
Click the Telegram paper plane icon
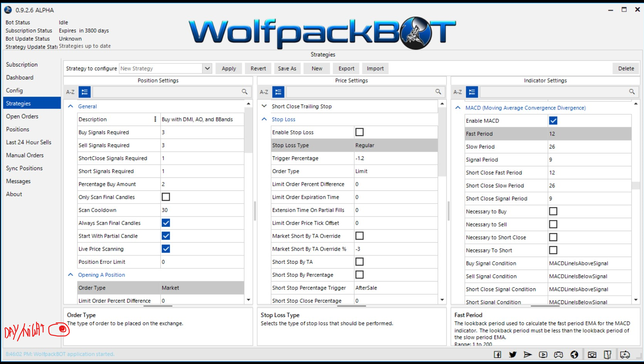pyautogui.click(x=528, y=354)
